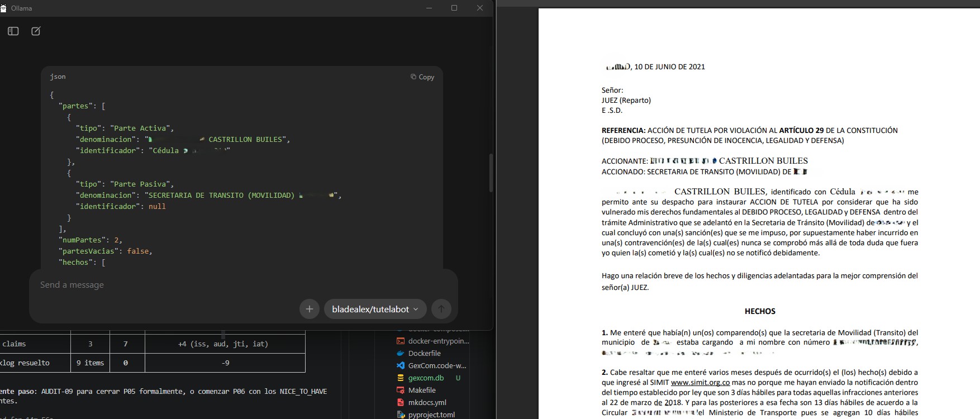The height and width of the screenshot is (419, 980).
Task: Open the bladealex/tutelabot model dropdown
Action: tap(375, 309)
